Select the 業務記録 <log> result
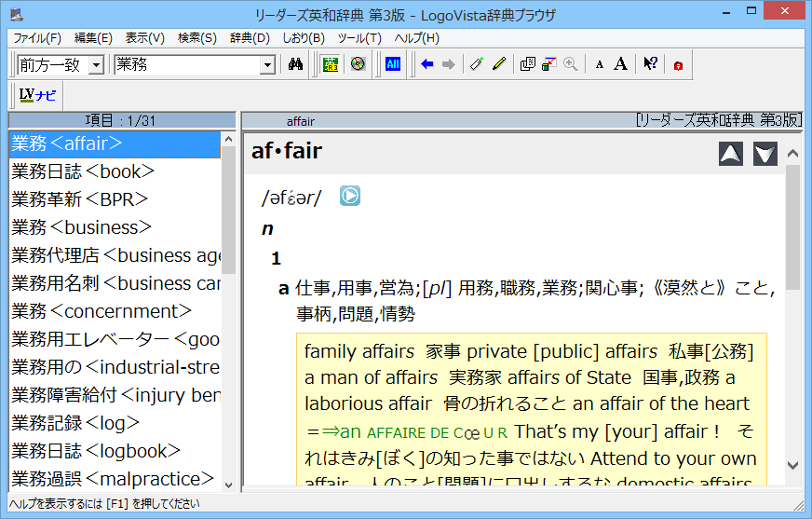The height and width of the screenshot is (519, 812). click(115, 423)
